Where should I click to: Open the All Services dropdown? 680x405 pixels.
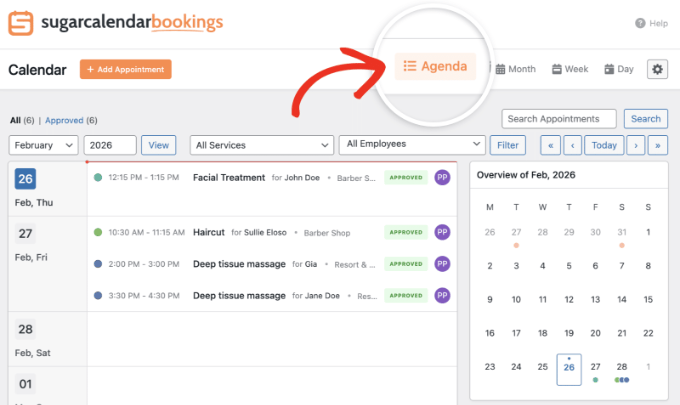click(262, 145)
